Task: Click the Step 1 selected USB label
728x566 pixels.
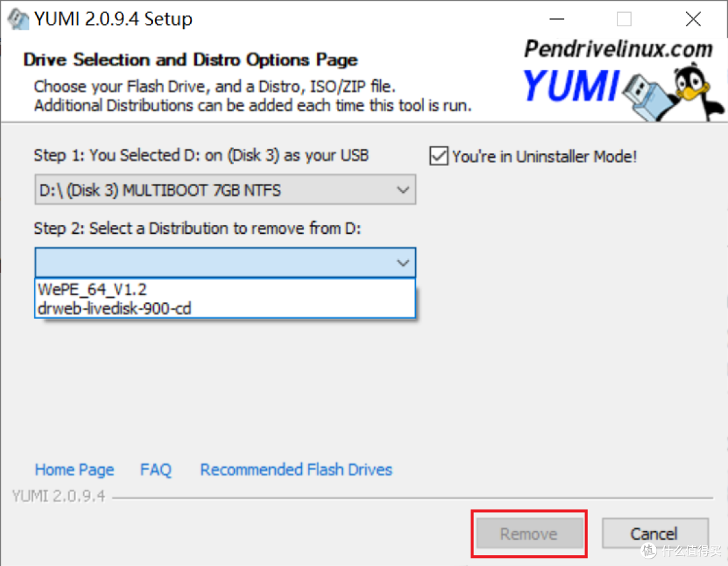Action: pos(201,156)
